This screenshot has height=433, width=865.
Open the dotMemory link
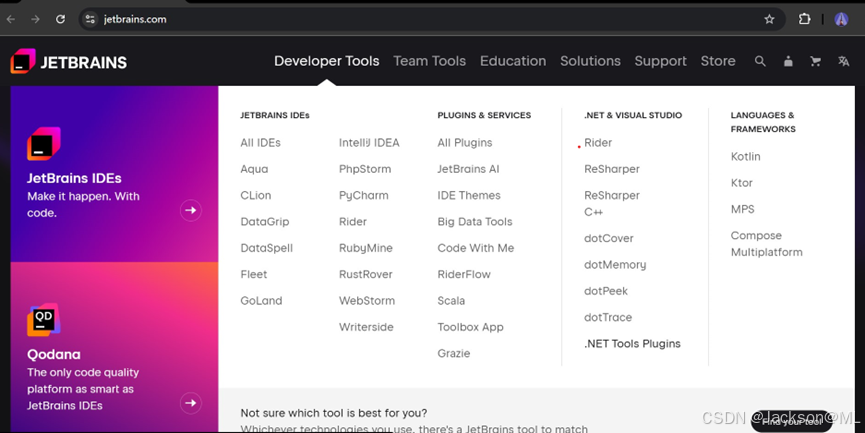click(615, 265)
